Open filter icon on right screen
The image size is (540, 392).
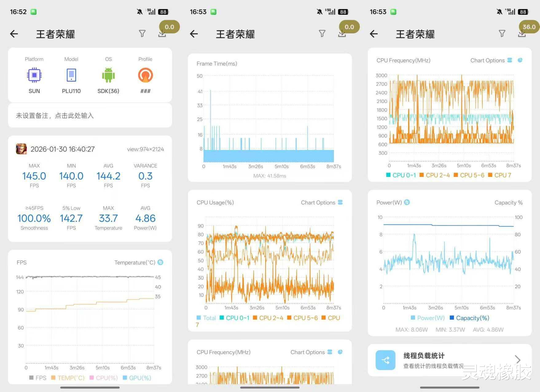point(502,33)
